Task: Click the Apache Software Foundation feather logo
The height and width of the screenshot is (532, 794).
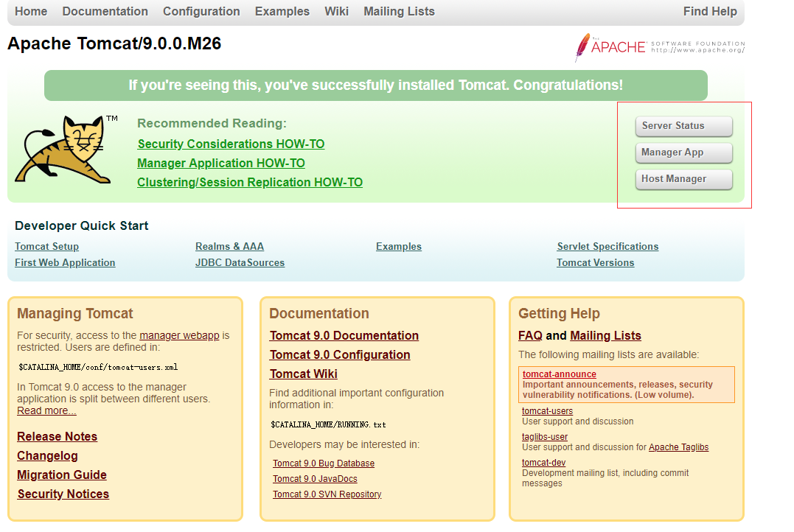Action: click(x=660, y=48)
